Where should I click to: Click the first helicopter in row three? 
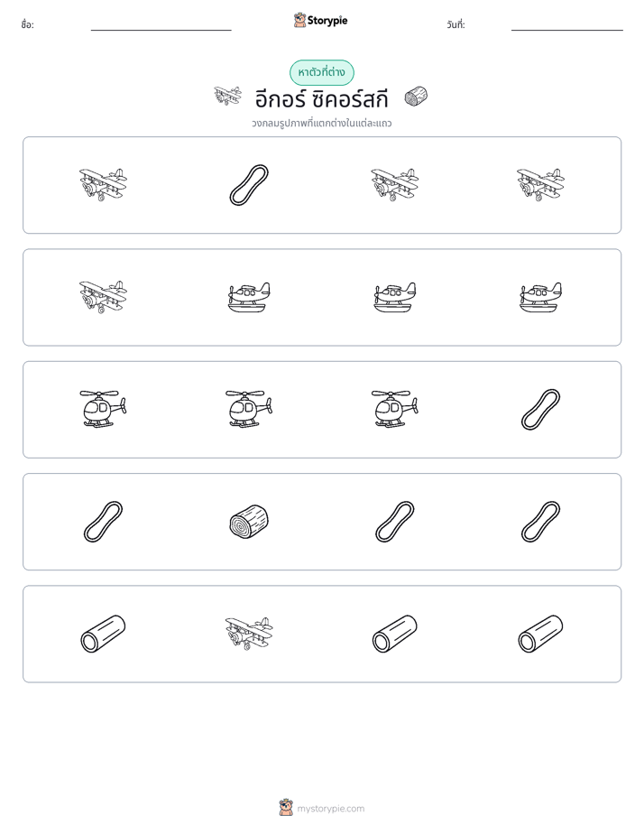point(103,409)
